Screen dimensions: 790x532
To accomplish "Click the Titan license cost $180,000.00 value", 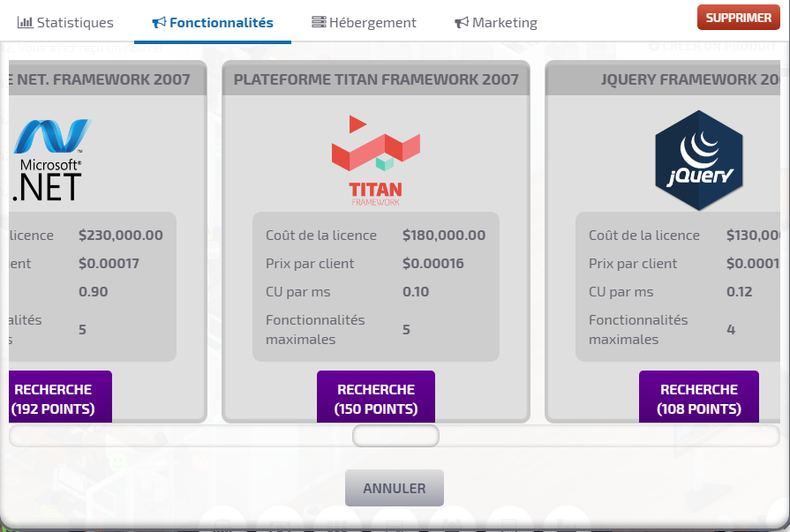I will (443, 236).
